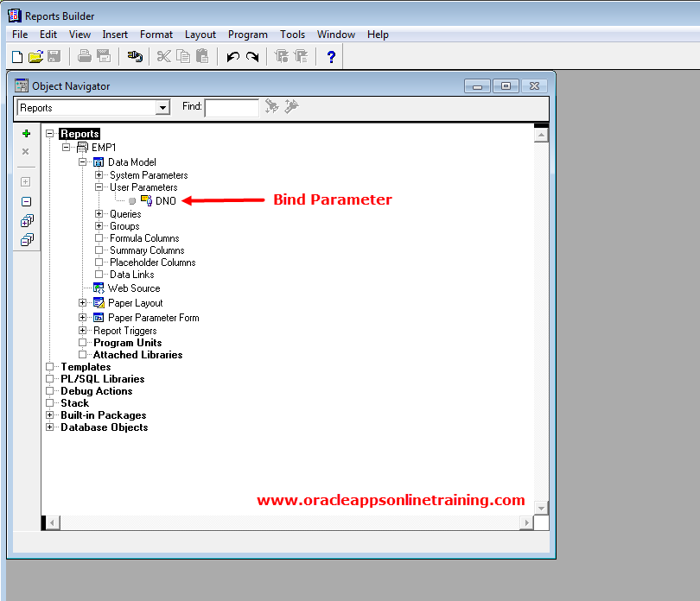Select the Attached Libraries tree item
This screenshot has width=700, height=601.
(138, 355)
